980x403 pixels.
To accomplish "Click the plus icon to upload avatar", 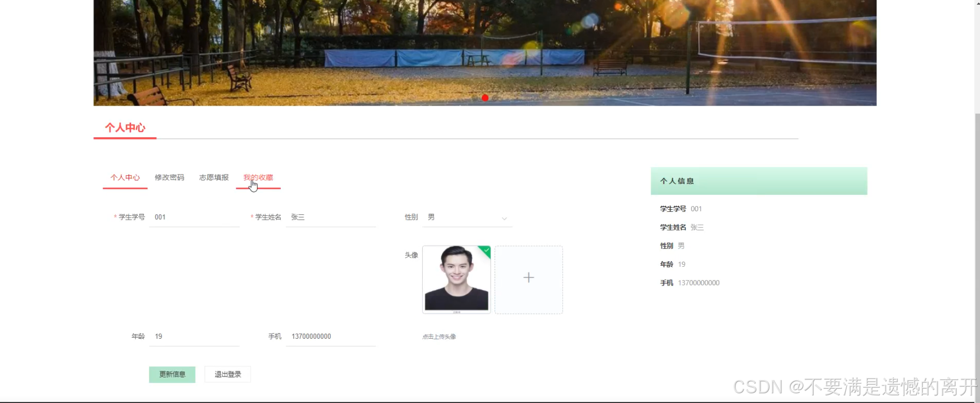I will (529, 278).
